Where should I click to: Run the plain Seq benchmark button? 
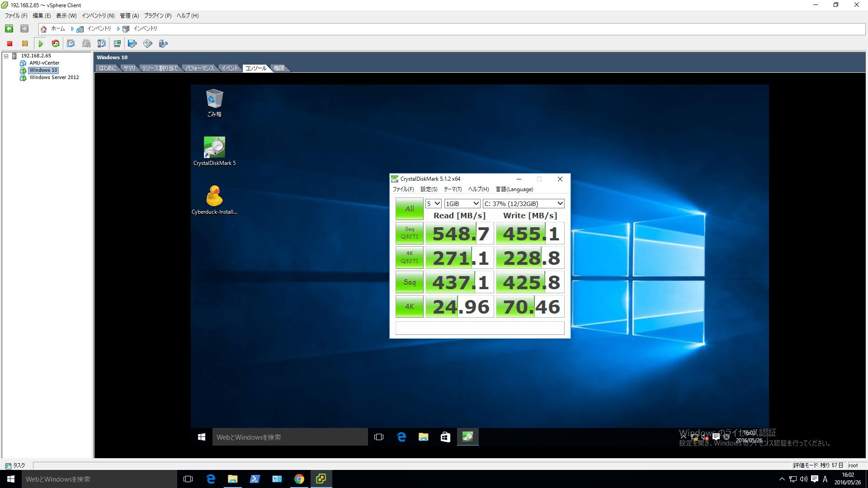[x=410, y=282]
